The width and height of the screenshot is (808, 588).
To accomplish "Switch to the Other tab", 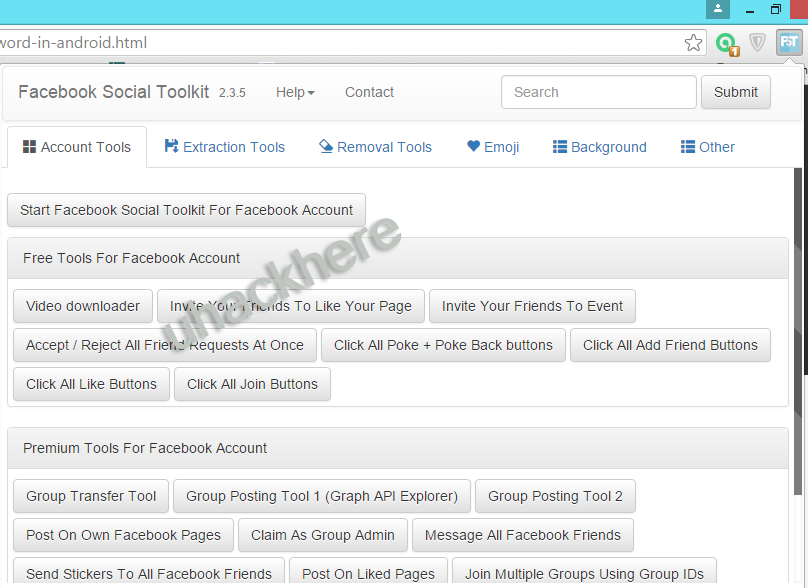I will [x=708, y=147].
